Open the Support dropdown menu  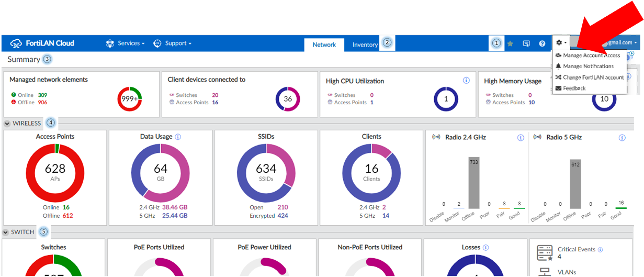click(172, 43)
